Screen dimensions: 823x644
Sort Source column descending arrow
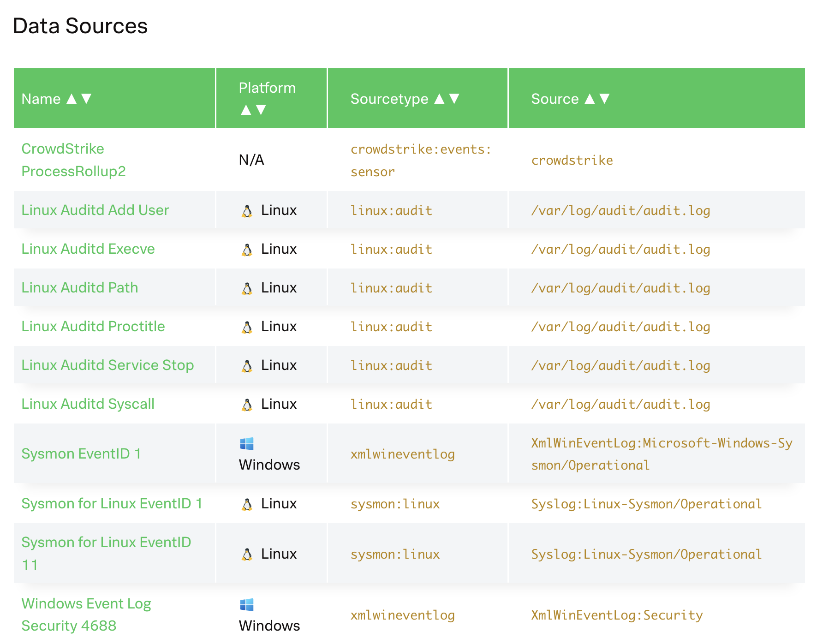(x=605, y=99)
